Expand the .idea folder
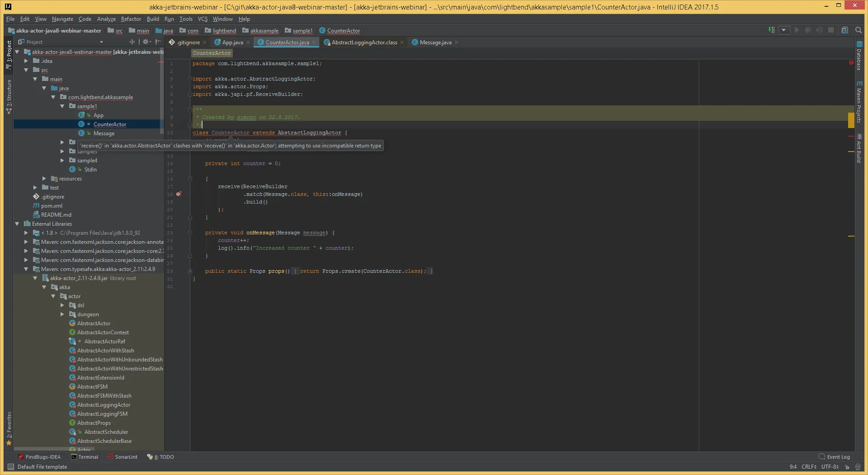This screenshot has width=868, height=475. click(x=26, y=61)
